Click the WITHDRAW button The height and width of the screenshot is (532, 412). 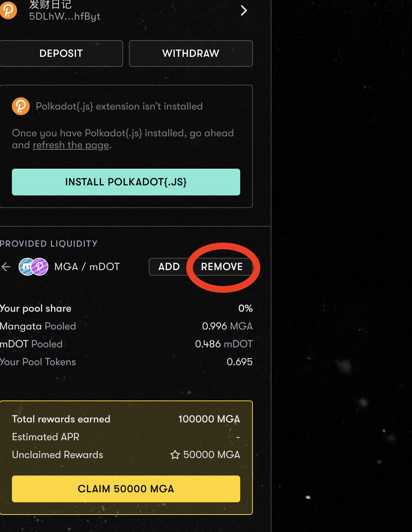(x=191, y=53)
